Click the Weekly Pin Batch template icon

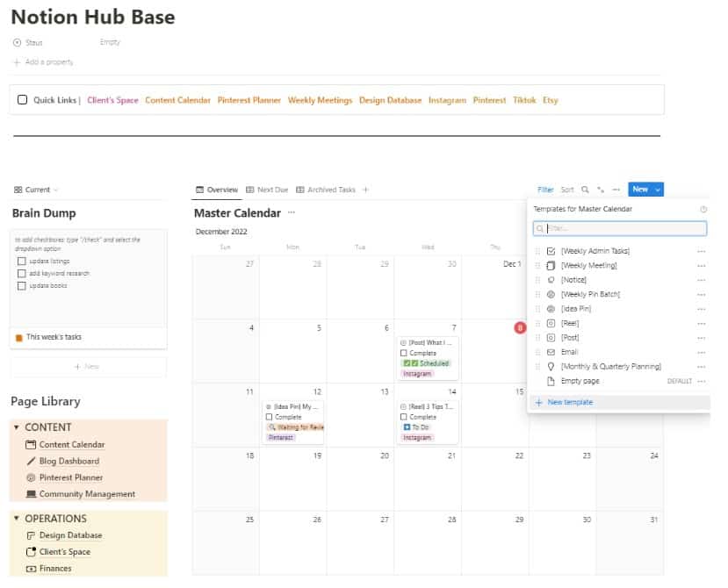coord(551,294)
